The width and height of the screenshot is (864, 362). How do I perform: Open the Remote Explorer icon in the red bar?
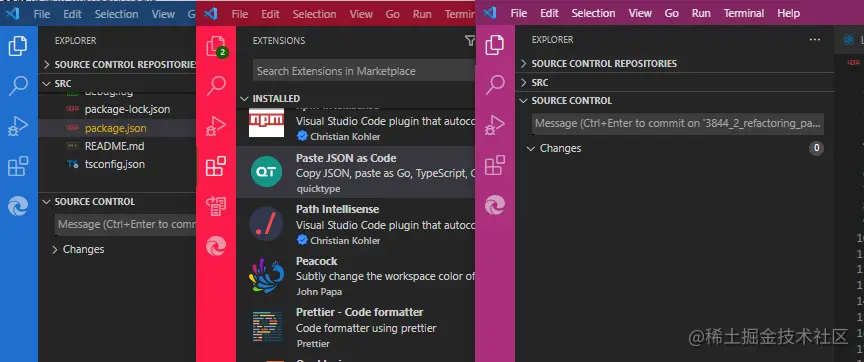tap(216, 206)
